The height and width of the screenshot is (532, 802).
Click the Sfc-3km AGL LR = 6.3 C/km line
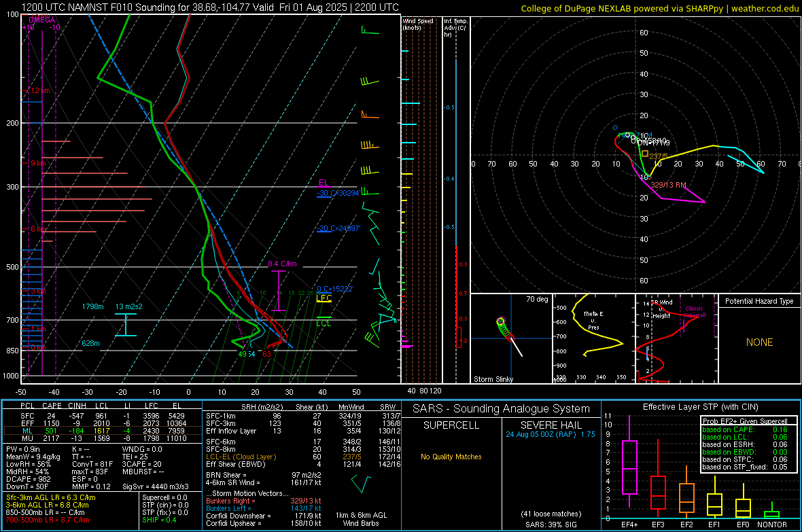[x=51, y=497]
